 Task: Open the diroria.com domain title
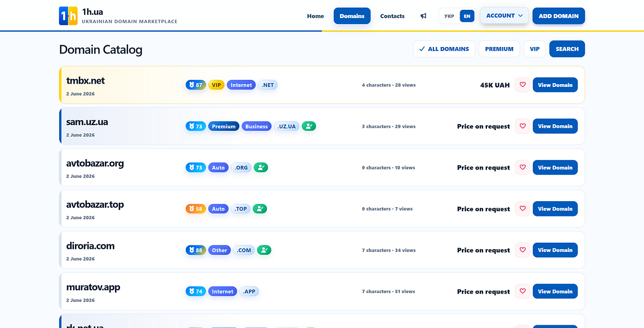(x=90, y=246)
